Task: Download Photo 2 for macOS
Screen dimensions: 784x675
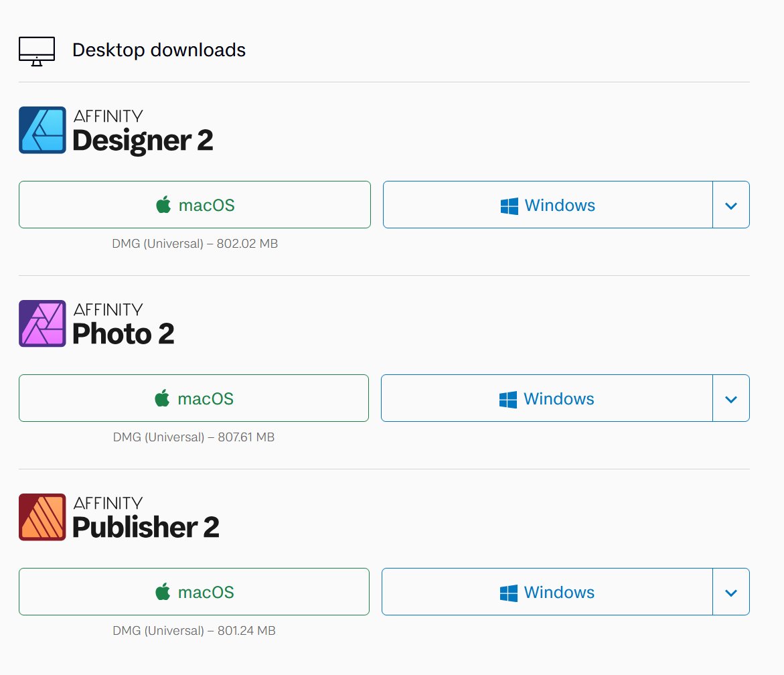Action: (193, 398)
